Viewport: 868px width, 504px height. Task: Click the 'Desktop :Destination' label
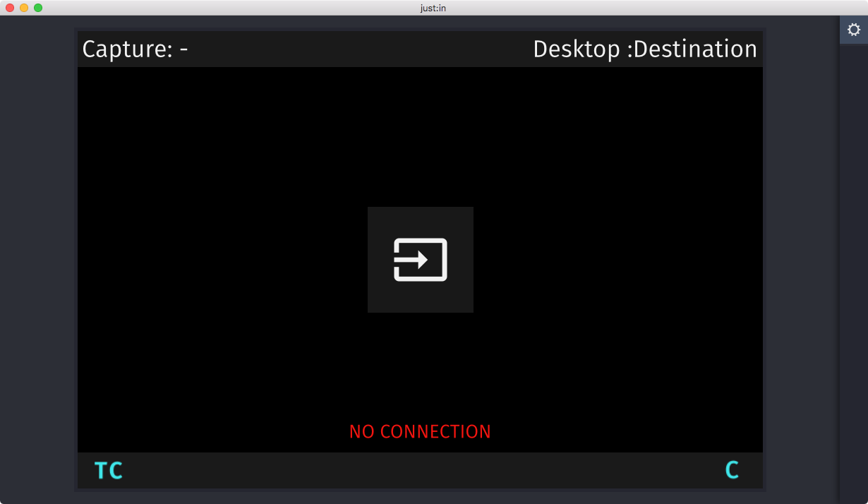coord(645,49)
